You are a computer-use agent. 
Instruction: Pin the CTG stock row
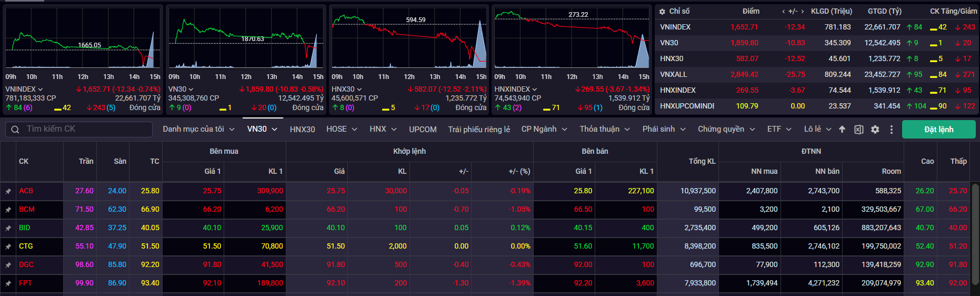[x=8, y=246]
